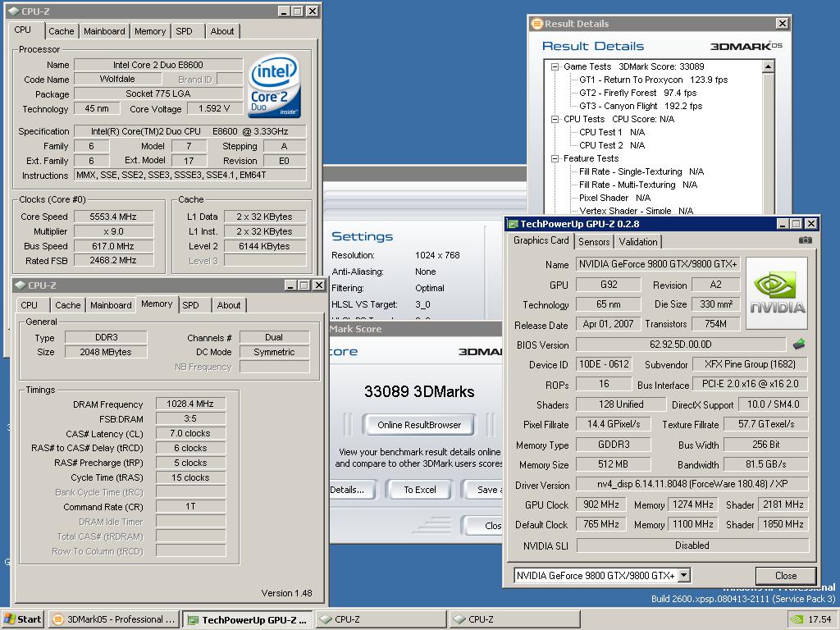Select the CPU Test 1 row

pos(612,132)
